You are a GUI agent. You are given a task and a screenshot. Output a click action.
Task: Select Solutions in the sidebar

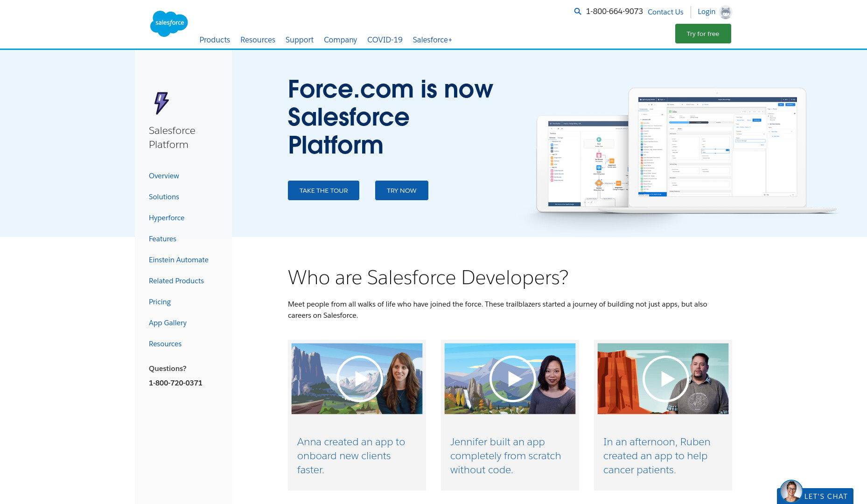pyautogui.click(x=164, y=197)
